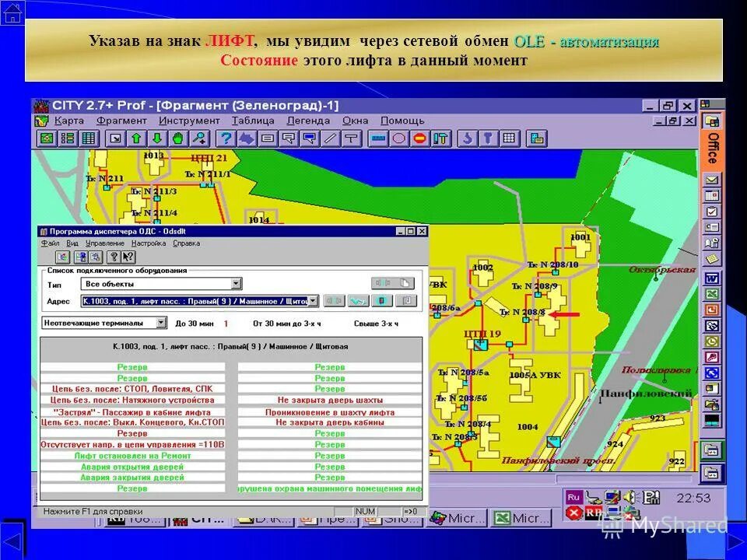
Task: Select the circle shape tool
Action: point(398,138)
